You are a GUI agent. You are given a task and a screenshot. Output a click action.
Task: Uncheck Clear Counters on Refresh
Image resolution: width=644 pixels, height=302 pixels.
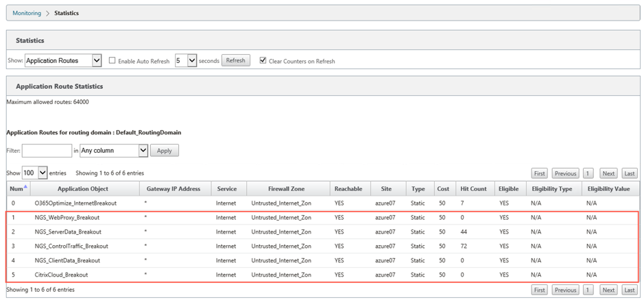(x=263, y=61)
